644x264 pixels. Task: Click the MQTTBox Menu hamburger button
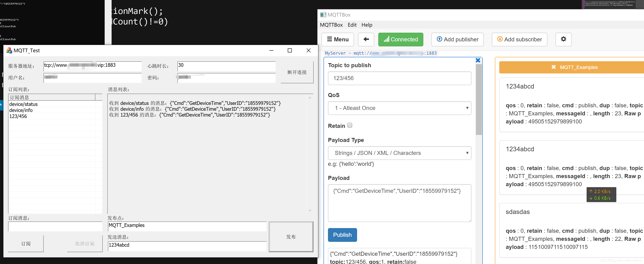point(337,39)
